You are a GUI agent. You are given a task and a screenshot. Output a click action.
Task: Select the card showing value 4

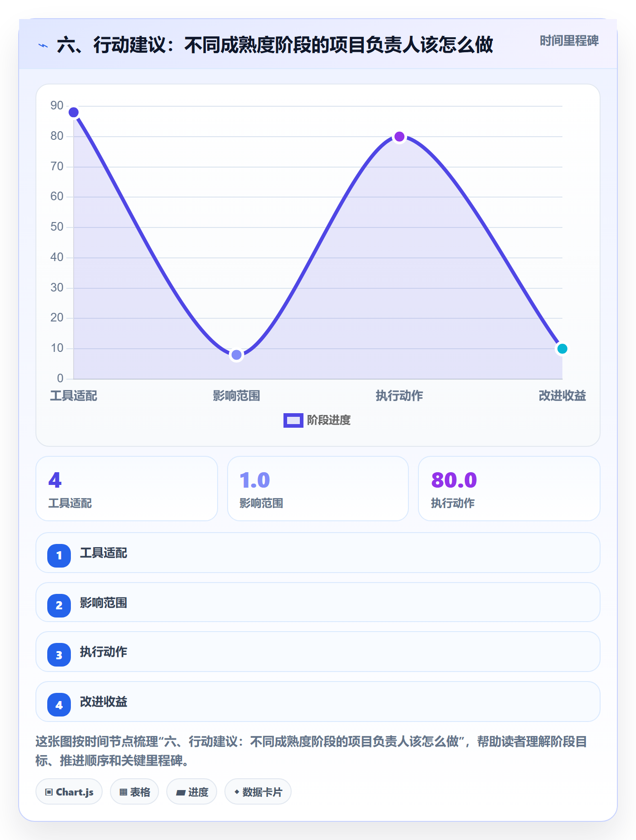point(127,489)
